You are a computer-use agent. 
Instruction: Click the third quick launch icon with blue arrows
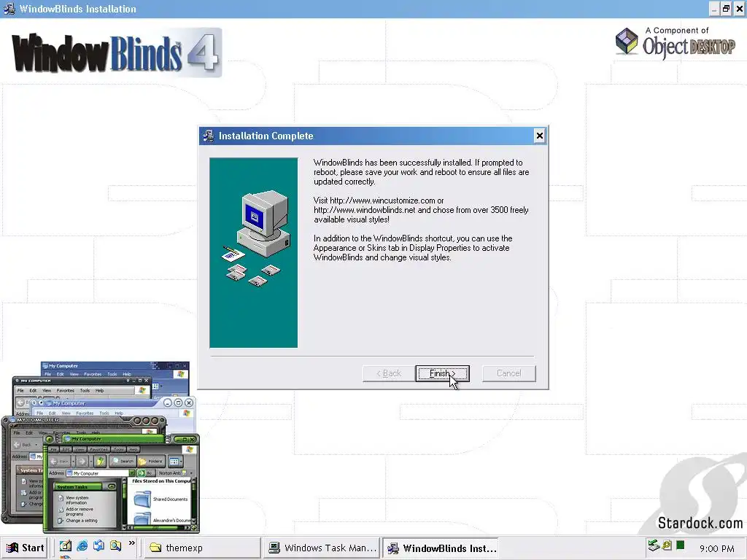tap(98, 546)
